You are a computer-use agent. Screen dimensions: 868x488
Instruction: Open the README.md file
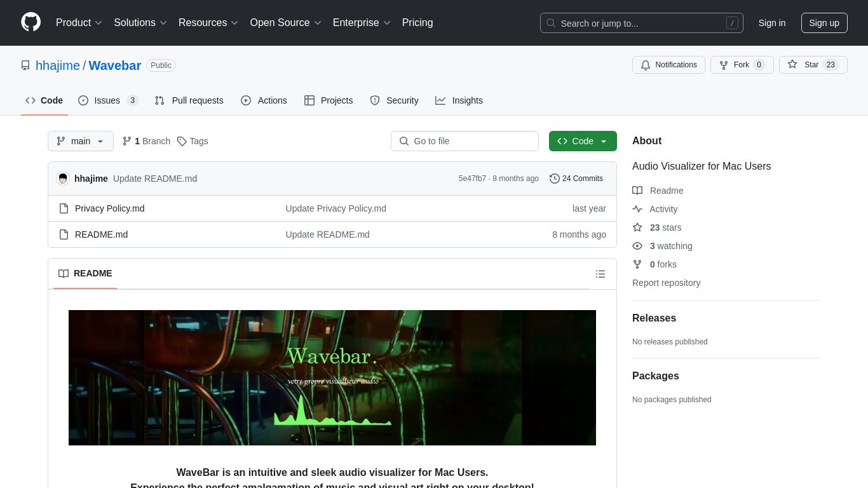pos(101,234)
